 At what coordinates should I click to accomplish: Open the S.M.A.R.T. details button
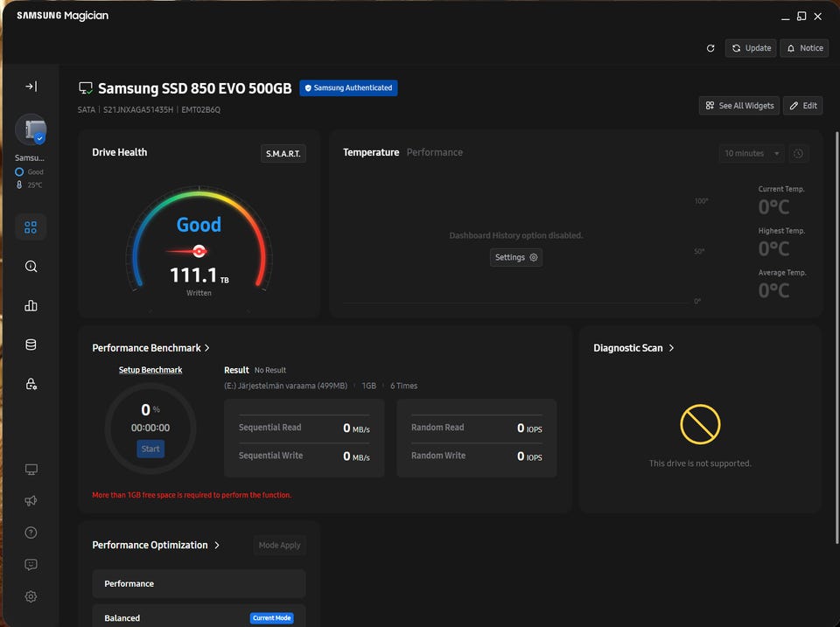click(x=283, y=154)
